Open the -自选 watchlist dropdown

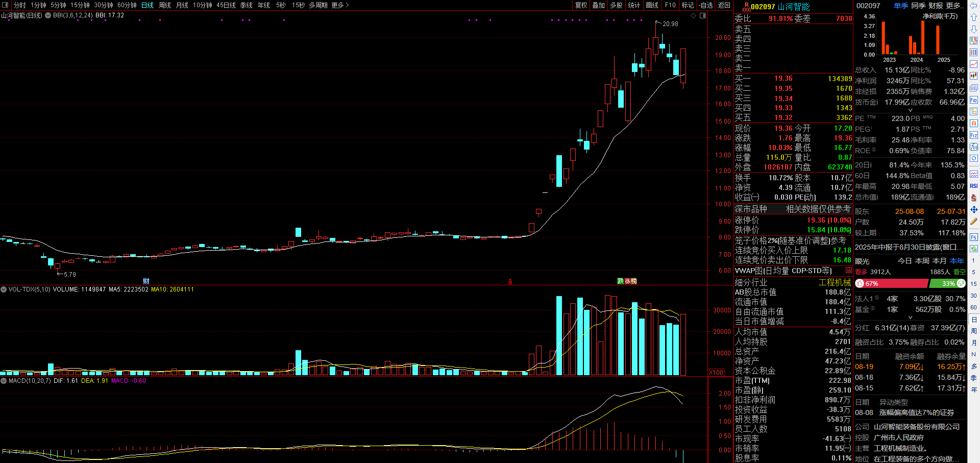706,5
